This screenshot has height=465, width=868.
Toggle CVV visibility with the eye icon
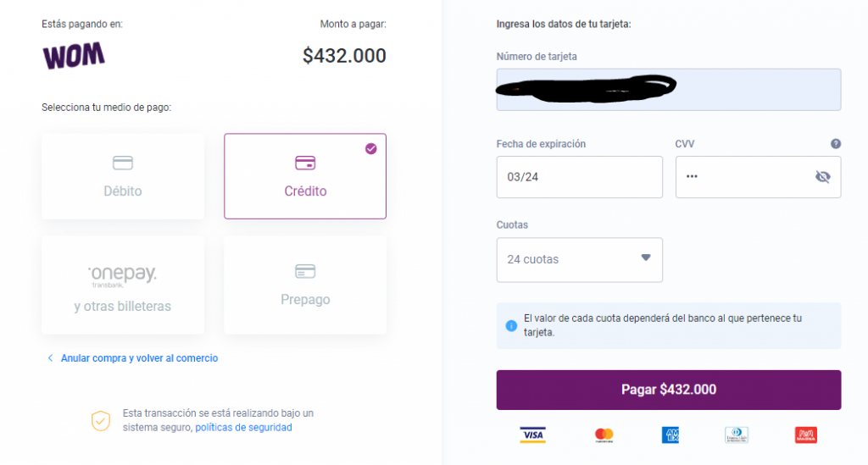tap(822, 176)
